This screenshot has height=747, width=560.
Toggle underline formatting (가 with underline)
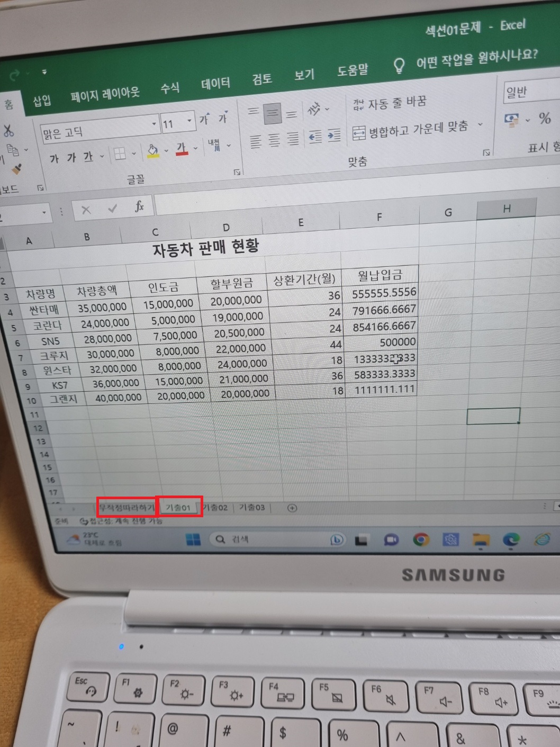(88, 157)
